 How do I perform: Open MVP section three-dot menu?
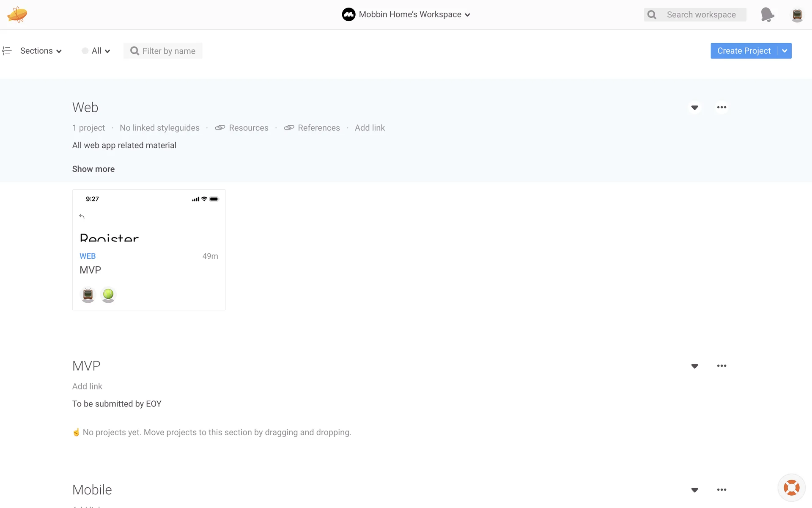[721, 366]
